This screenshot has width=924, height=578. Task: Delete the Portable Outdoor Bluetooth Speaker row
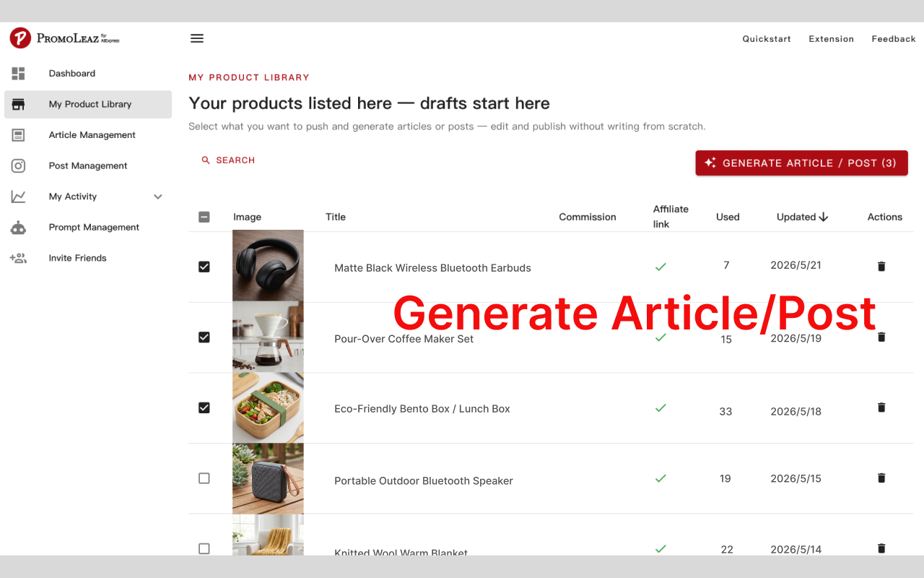click(881, 478)
